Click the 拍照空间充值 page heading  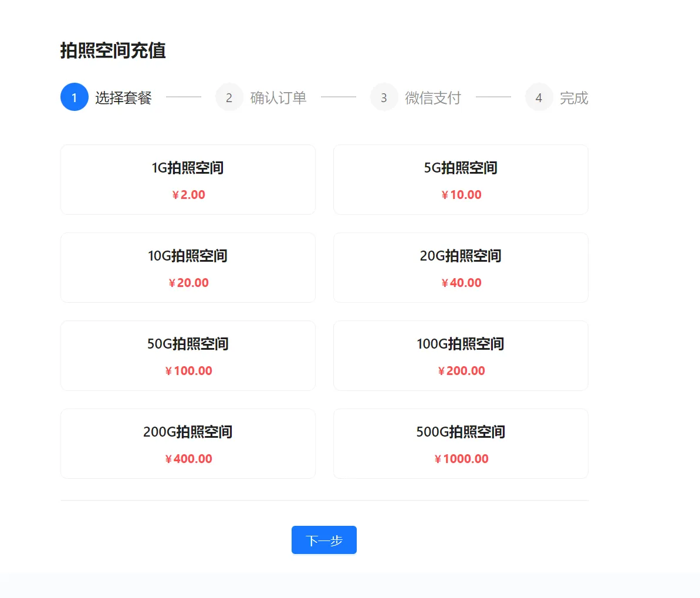[113, 50]
